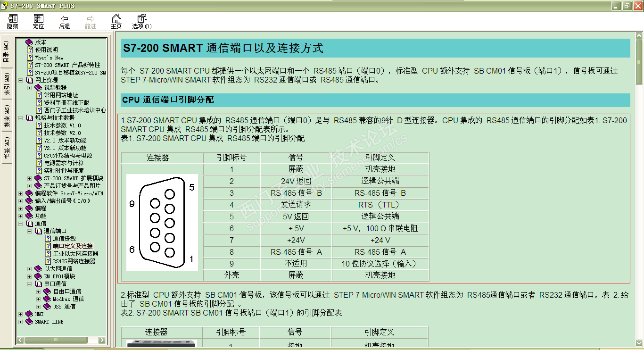Viewport: 644px width, 350px height.
Task: Click the help icon beside What's New
Action: click(x=30, y=57)
